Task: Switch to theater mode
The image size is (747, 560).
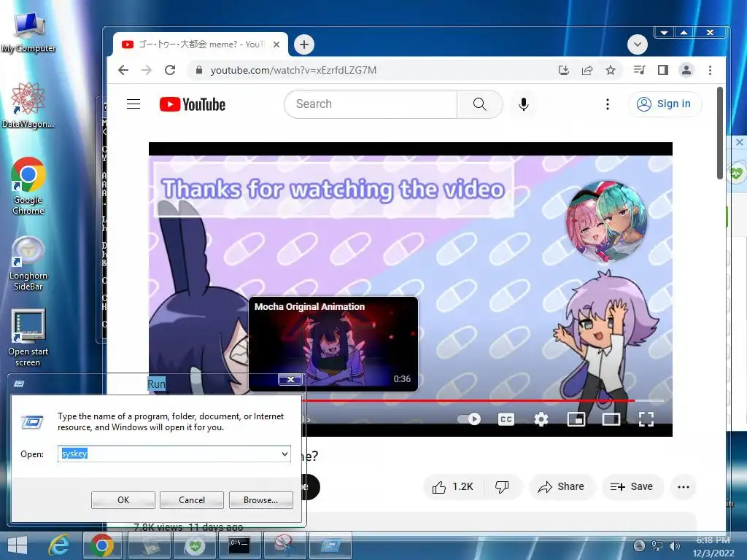Action: (611, 419)
